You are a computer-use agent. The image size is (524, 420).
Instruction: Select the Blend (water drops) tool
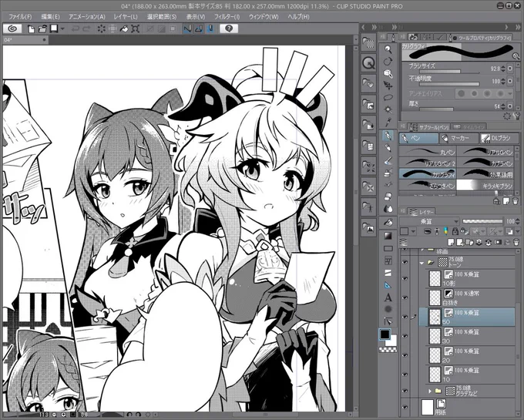point(388,209)
